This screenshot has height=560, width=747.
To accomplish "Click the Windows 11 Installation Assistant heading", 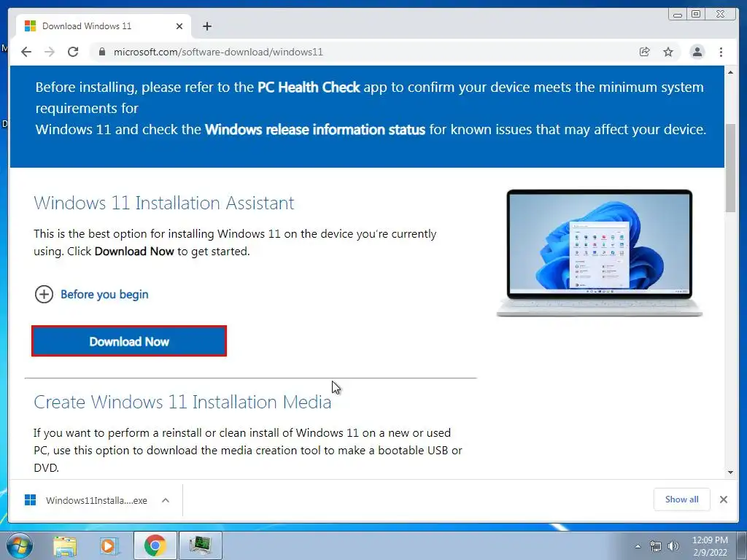I will (164, 203).
